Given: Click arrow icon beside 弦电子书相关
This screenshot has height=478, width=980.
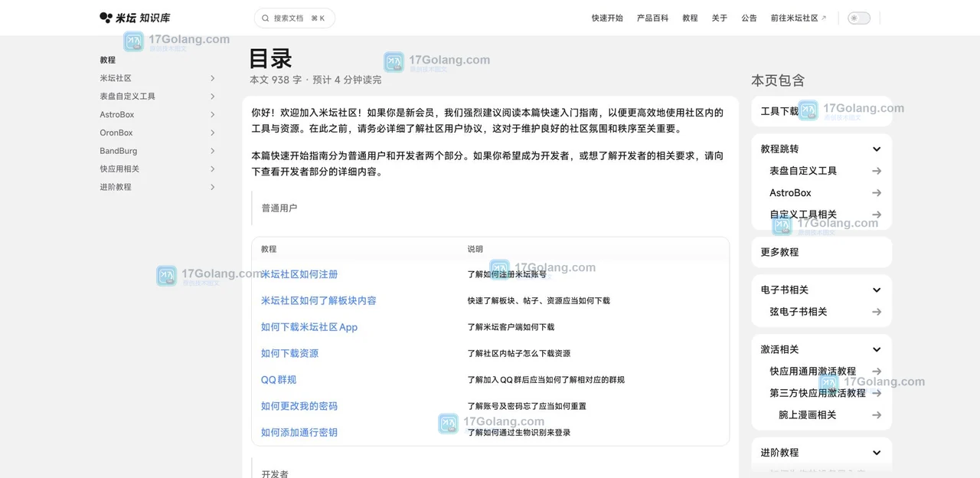Looking at the screenshot, I should point(877,312).
